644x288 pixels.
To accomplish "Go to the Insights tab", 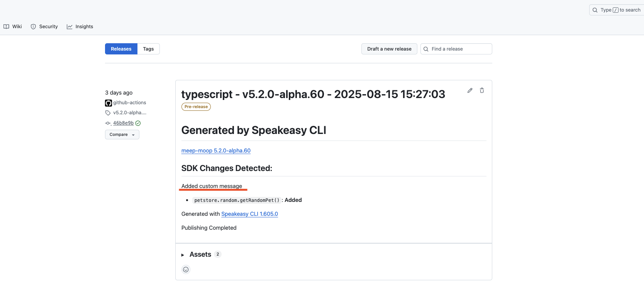I will click(80, 27).
